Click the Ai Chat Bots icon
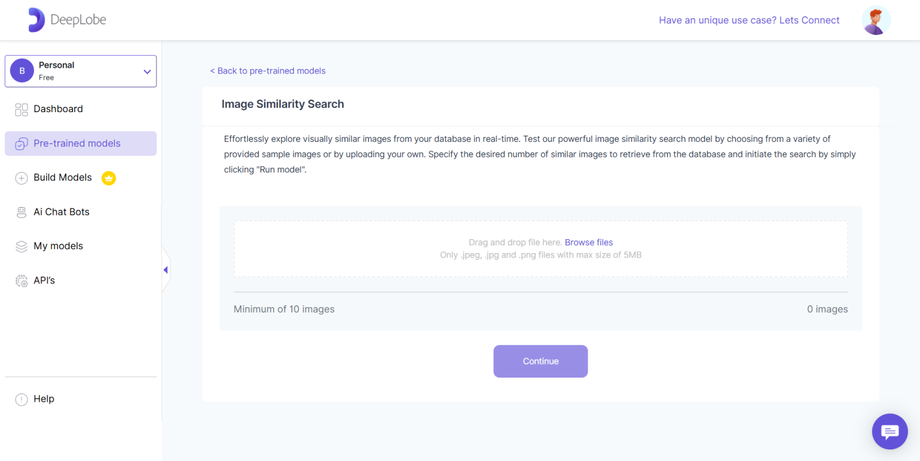This screenshot has width=920, height=461. click(x=21, y=212)
